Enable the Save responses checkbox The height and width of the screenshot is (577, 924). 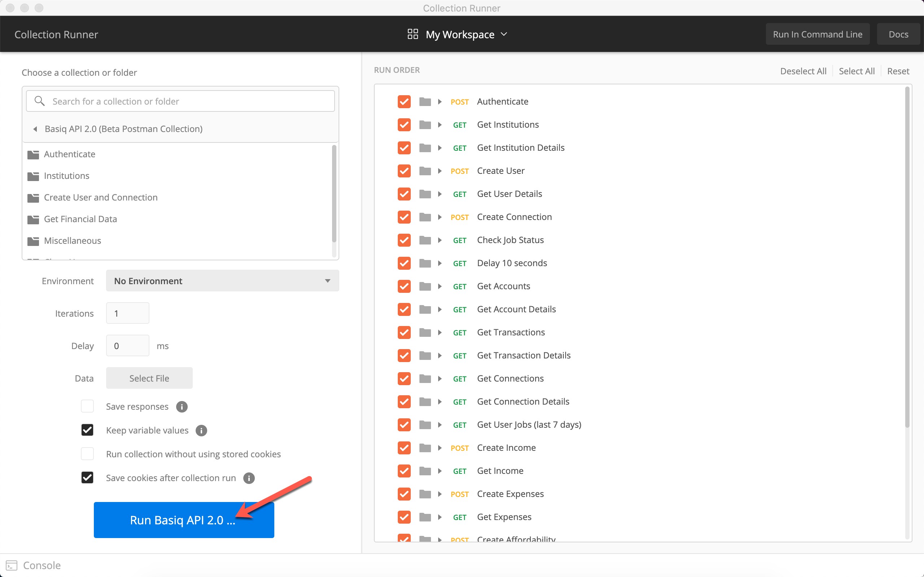[x=87, y=406]
